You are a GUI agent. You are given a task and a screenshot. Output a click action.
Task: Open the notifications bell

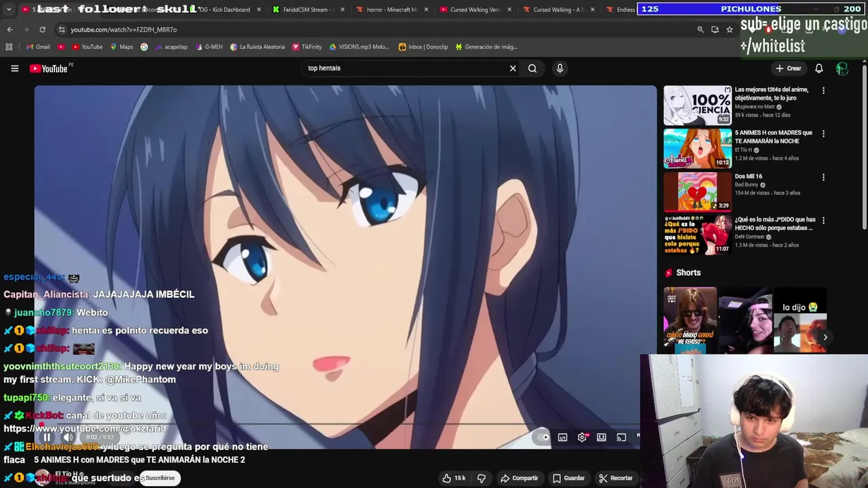pyautogui.click(x=818, y=68)
